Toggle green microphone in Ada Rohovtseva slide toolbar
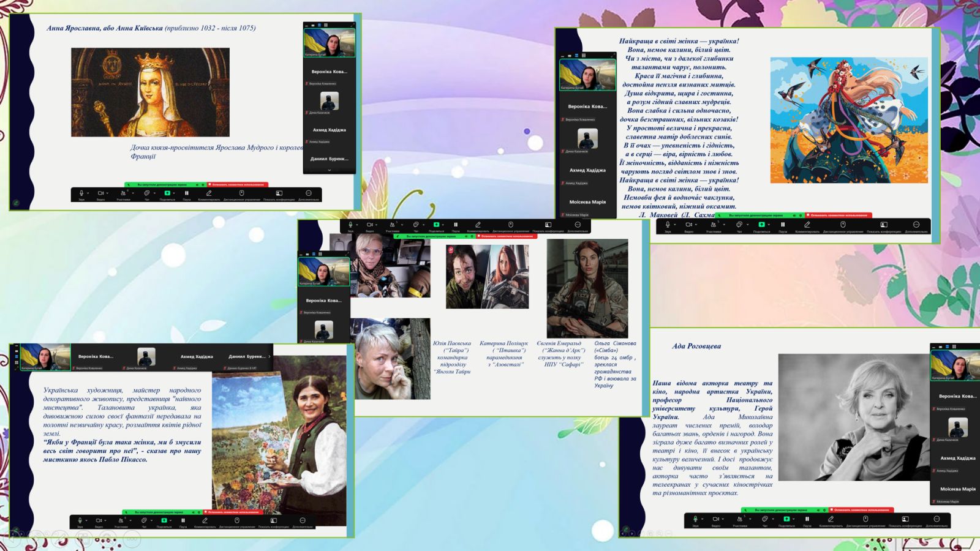The height and width of the screenshot is (551, 980). (x=695, y=519)
